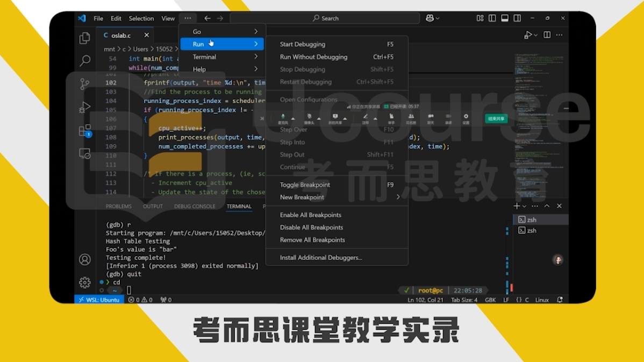The width and height of the screenshot is (644, 362).
Task: Close the terminal panel
Action: click(x=560, y=206)
